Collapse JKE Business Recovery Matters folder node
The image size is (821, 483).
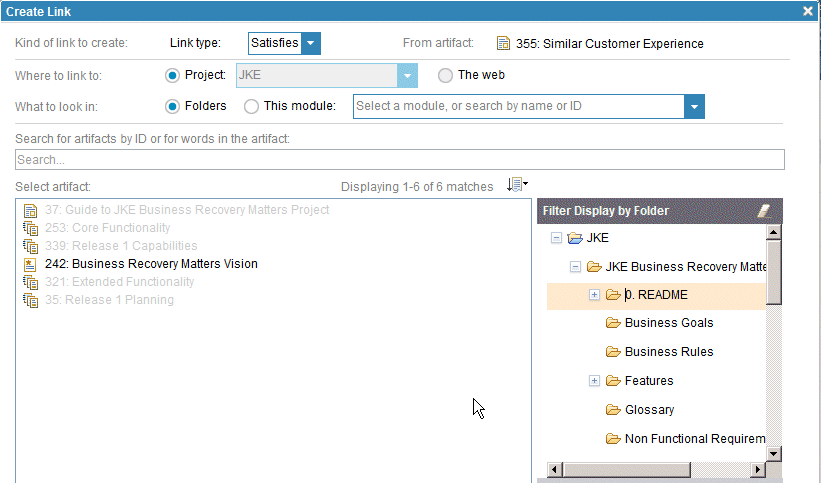575,267
